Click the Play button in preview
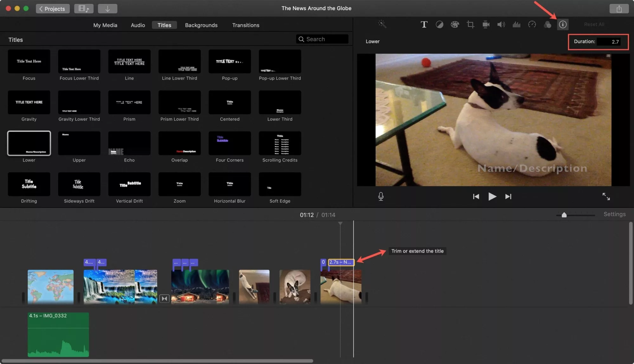The width and height of the screenshot is (634, 364). [x=492, y=196]
